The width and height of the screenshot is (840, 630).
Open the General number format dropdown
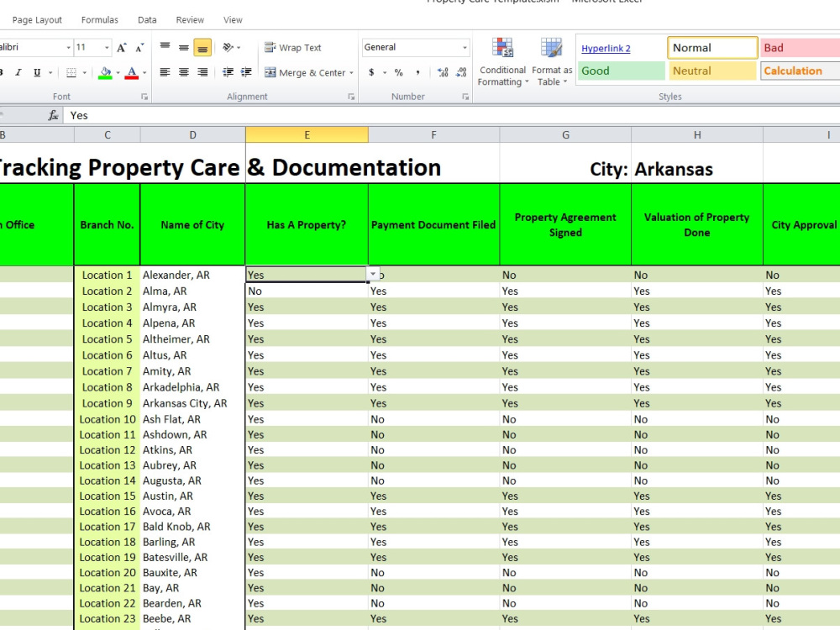[464, 47]
